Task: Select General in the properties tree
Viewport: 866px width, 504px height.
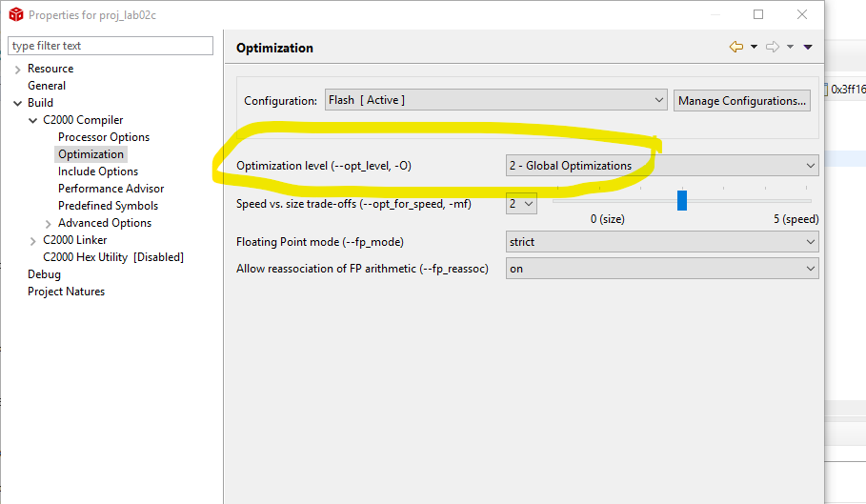Action: [x=47, y=86]
